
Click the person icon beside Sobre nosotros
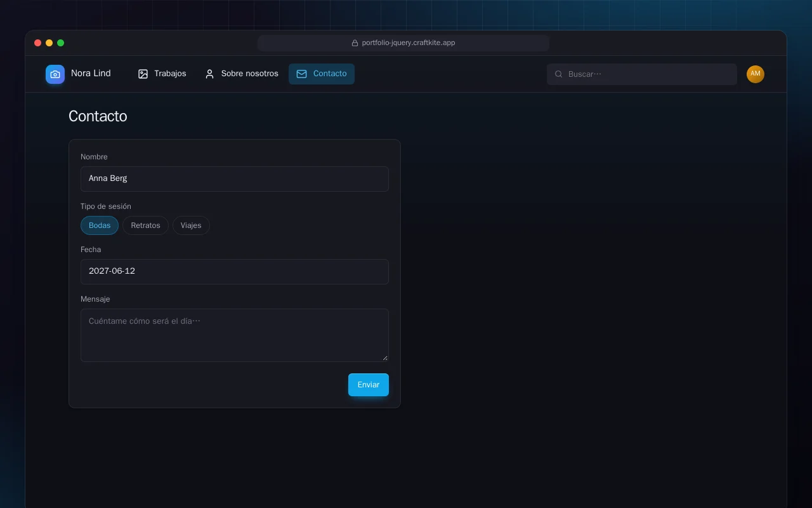(210, 74)
